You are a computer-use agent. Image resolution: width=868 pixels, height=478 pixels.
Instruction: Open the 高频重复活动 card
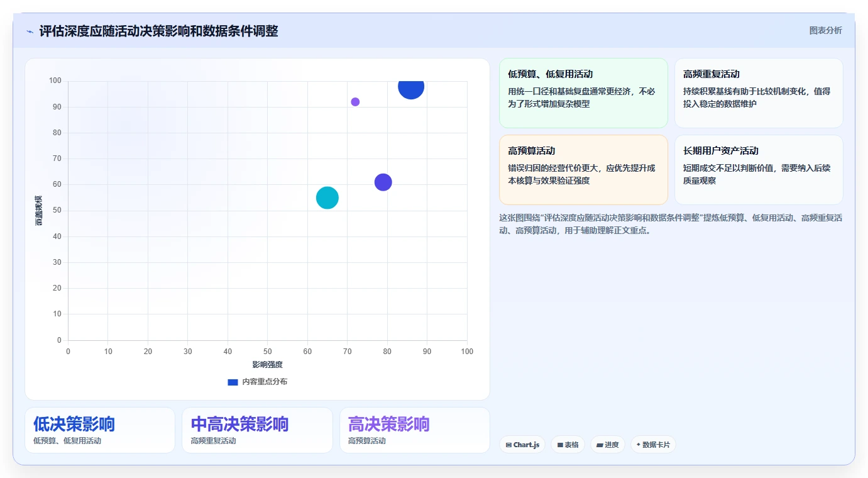[x=759, y=93]
